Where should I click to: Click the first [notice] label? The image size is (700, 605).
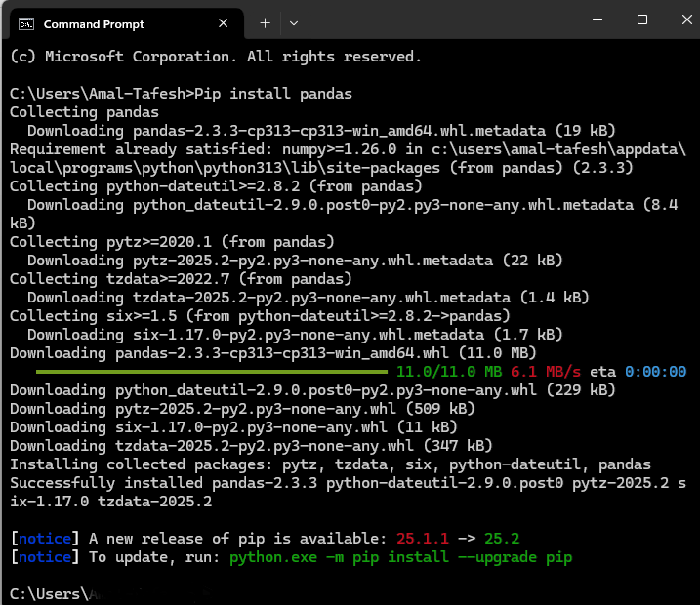pos(45,539)
